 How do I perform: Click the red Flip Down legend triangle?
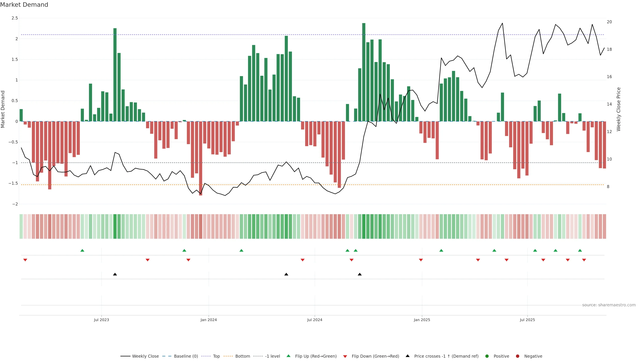(345, 356)
